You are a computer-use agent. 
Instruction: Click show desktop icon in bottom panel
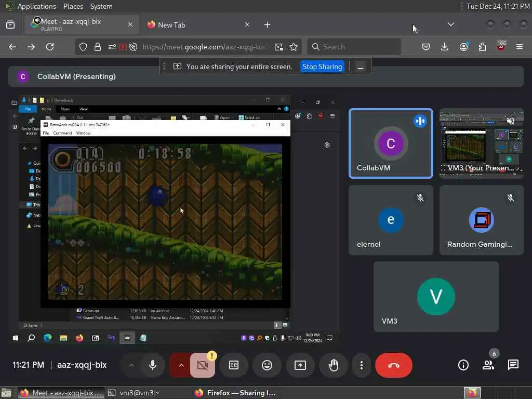(x=6, y=393)
